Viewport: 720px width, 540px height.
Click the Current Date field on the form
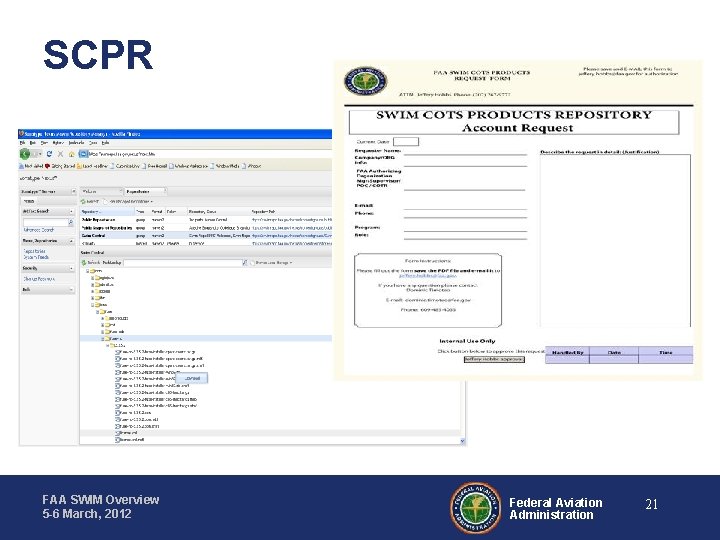point(406,141)
